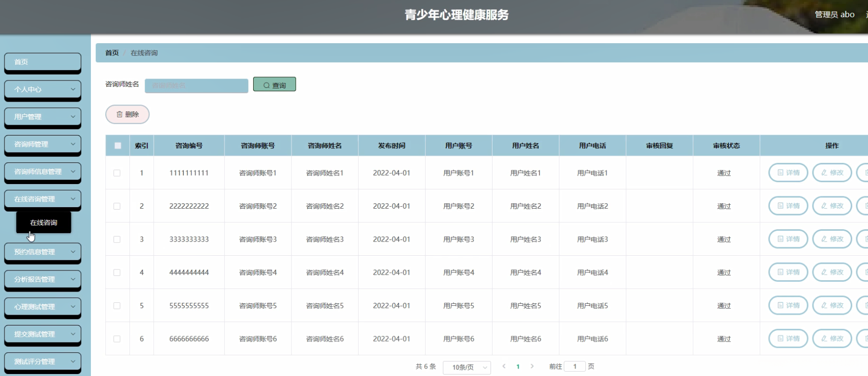Image resolution: width=868 pixels, height=376 pixels.
Task: Expand 预约信息管理 sidebar menu
Action: 43,252
